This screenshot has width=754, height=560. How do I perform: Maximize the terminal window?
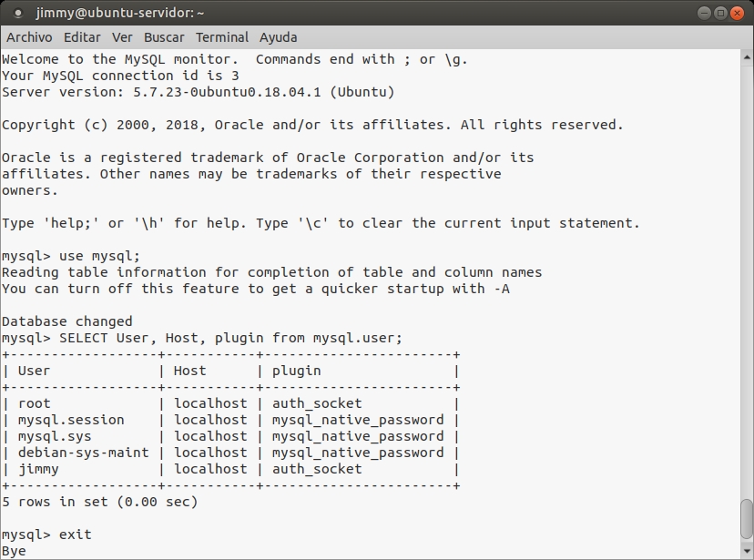click(720, 13)
